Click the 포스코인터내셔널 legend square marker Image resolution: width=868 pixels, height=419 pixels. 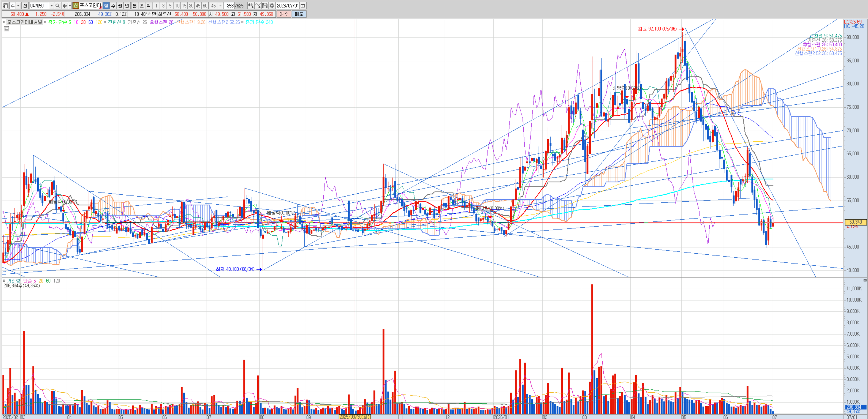coord(4,22)
